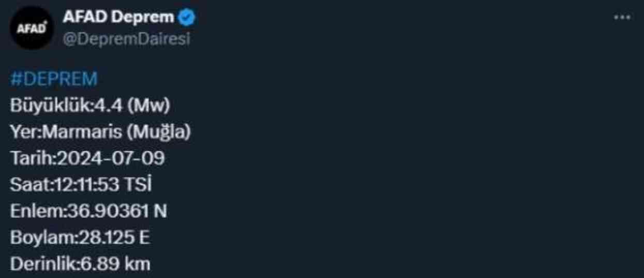Screen dimensions: 644x278
Task: Open the AFAD Deprem account name
Action: coord(118,18)
